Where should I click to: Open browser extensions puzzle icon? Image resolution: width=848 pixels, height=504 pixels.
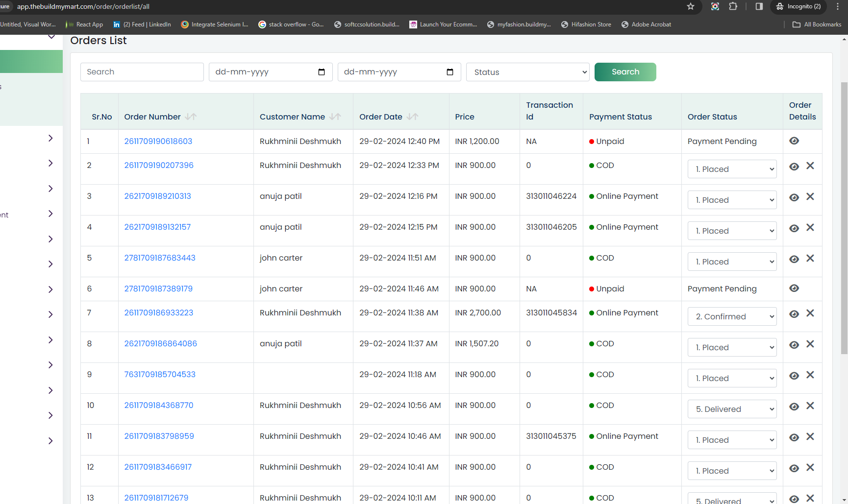[x=733, y=6]
